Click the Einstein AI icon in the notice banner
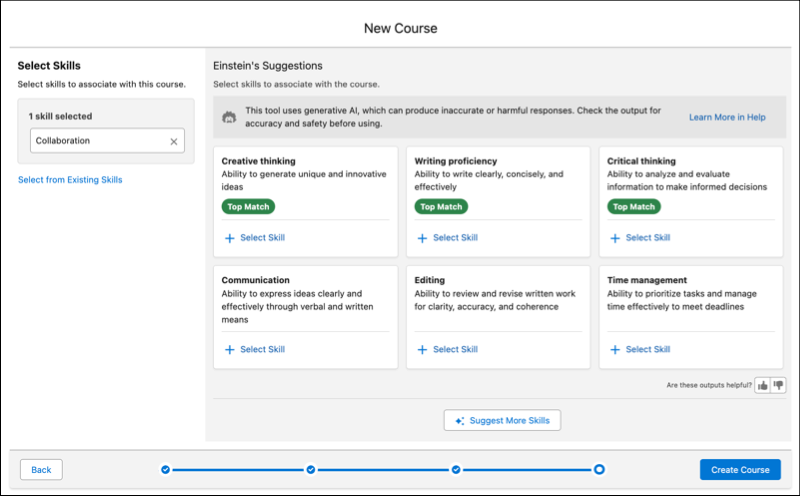 pyautogui.click(x=229, y=117)
